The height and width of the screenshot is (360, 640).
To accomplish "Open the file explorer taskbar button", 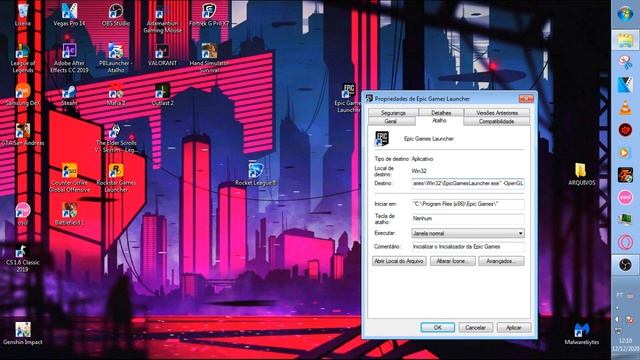I will 625,40.
